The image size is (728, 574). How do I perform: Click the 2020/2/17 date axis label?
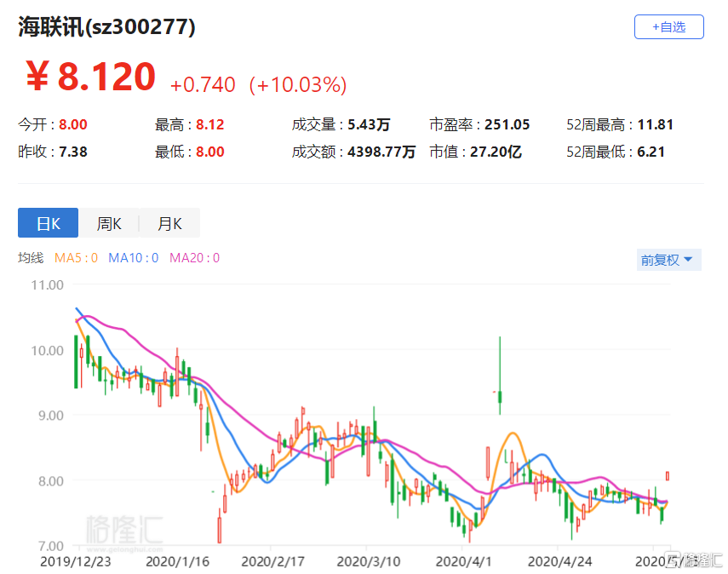273,562
